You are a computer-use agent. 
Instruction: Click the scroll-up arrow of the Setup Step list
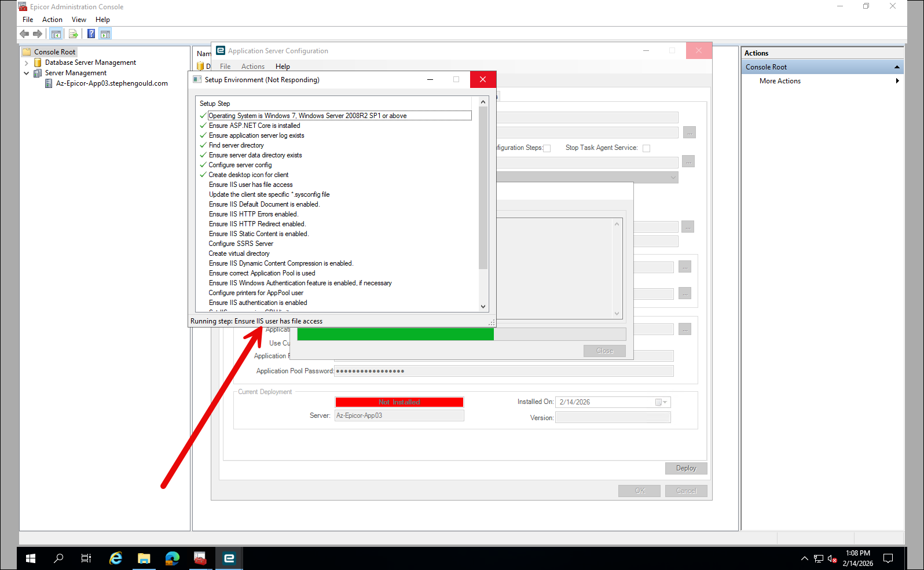coord(483,102)
